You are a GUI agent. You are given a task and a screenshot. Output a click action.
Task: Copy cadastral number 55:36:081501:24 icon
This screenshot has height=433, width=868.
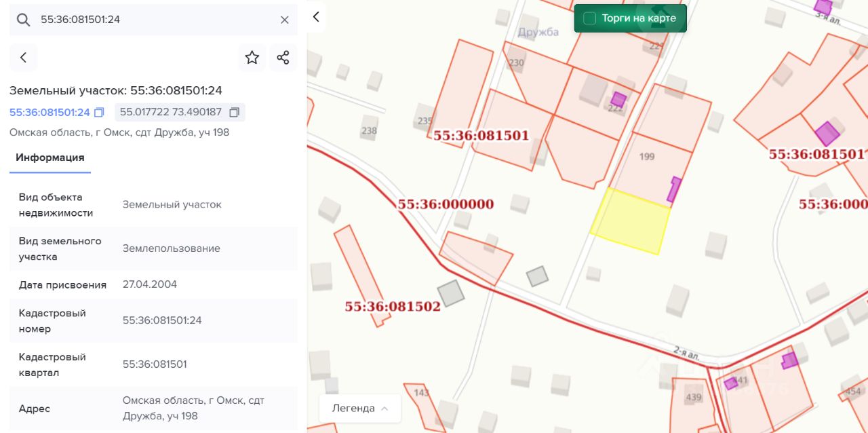coord(99,112)
